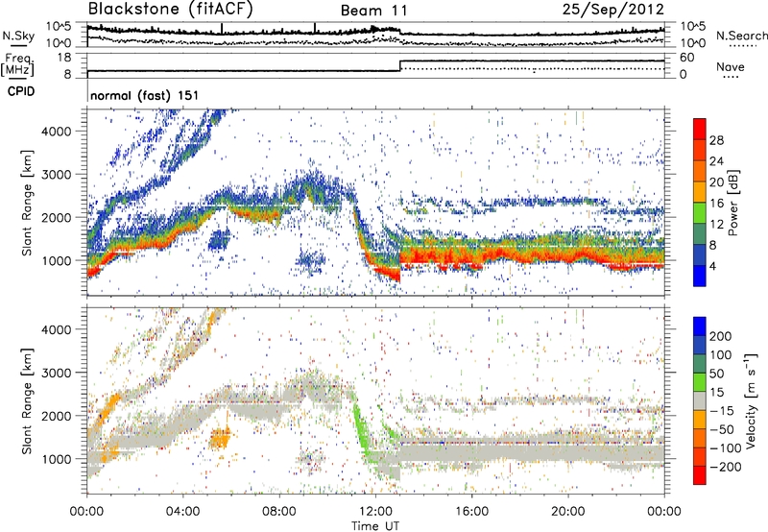Click the green velocity streak near 11:30 UT
This screenshot has height=532, width=768.
coord(362,431)
